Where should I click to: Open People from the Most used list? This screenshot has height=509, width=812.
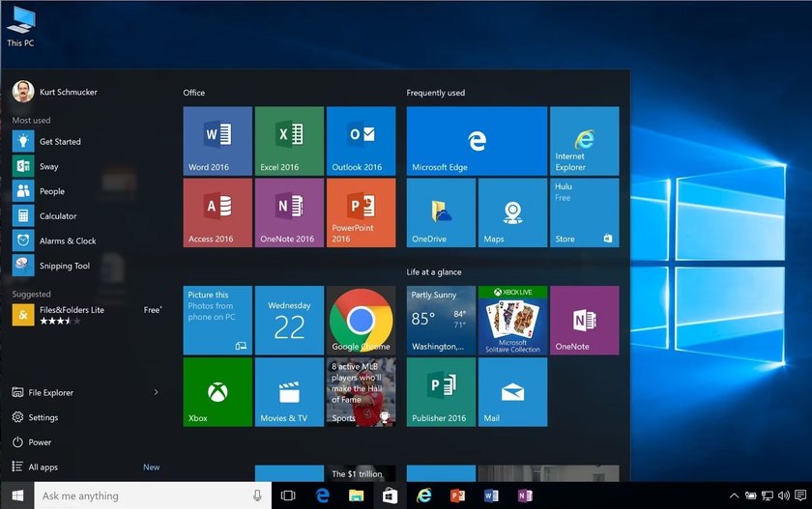[87, 191]
